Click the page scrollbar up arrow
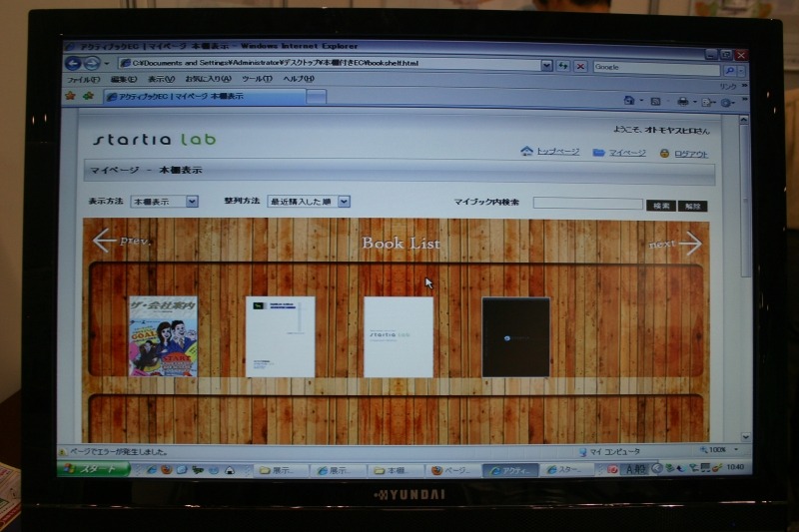 coord(743,120)
